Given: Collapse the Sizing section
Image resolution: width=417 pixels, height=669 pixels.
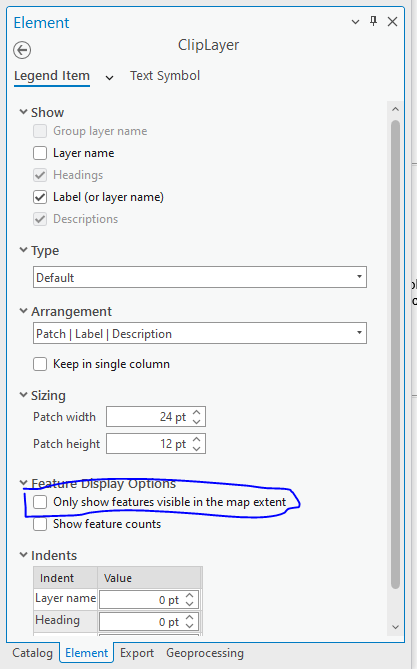Looking at the screenshot, I should pos(23,395).
